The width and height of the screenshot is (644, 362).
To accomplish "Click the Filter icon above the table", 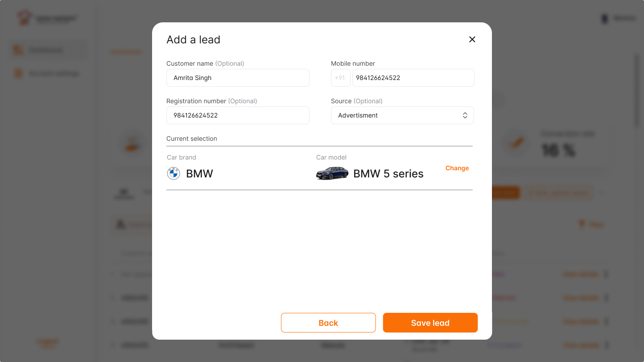I will [x=581, y=224].
